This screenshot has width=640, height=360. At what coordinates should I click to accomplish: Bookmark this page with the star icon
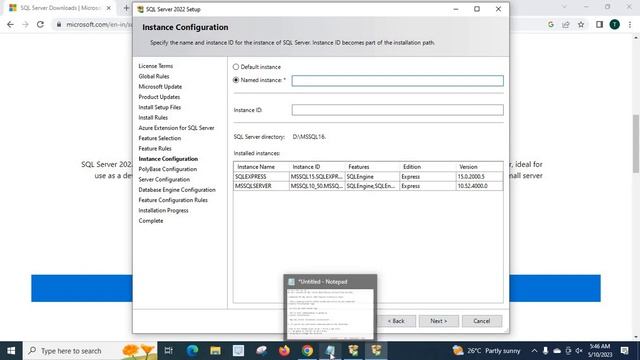[x=581, y=24]
